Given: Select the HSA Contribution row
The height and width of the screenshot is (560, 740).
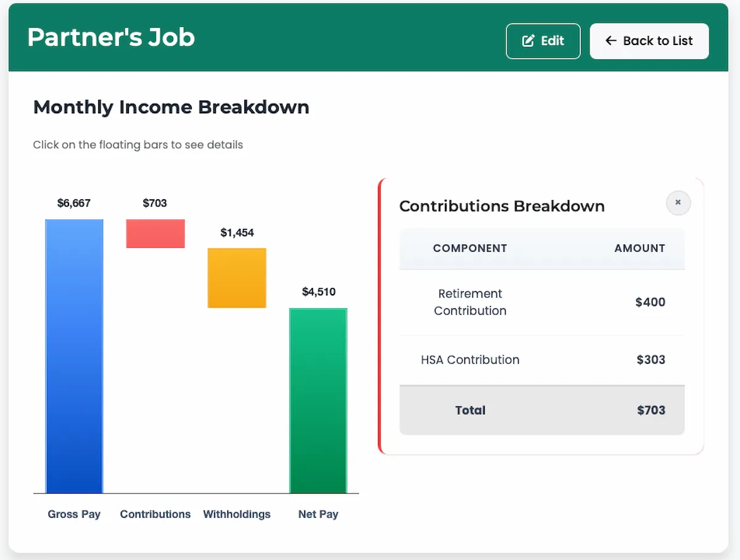Looking at the screenshot, I should [x=541, y=360].
